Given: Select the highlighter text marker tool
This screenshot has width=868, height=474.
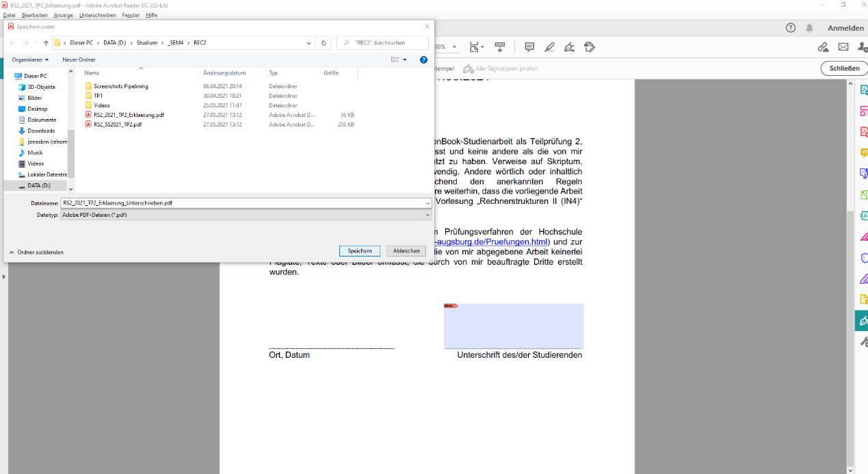Looking at the screenshot, I should pyautogui.click(x=549, y=47).
